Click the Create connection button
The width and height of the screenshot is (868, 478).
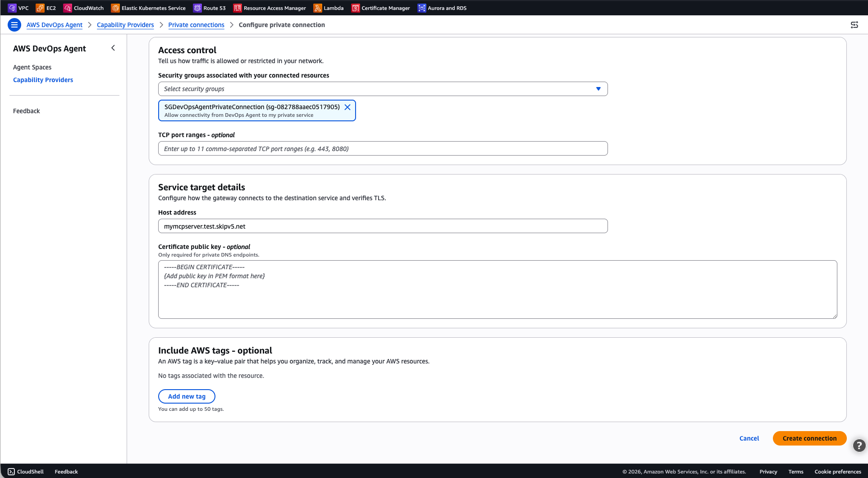click(809, 438)
